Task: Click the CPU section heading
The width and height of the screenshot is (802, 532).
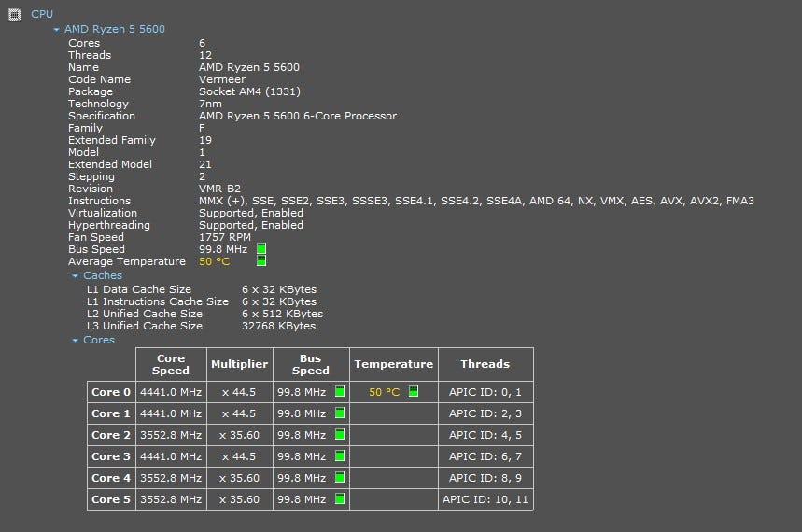Action: pyautogui.click(x=42, y=14)
